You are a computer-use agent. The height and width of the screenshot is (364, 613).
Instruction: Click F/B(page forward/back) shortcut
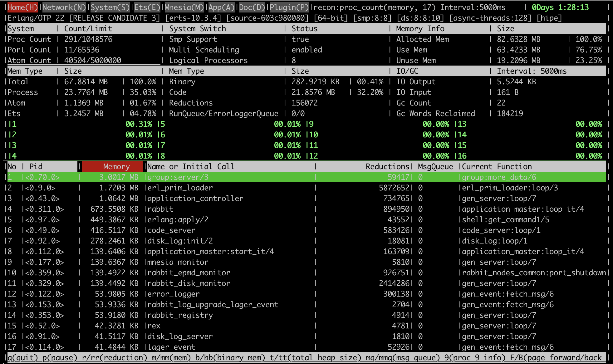[x=556, y=358]
